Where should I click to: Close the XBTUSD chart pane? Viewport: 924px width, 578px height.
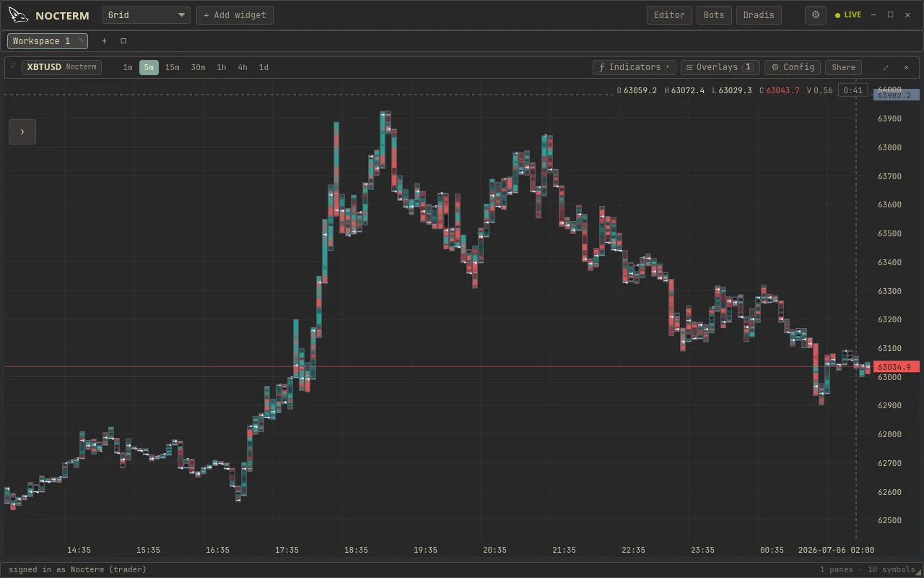[907, 67]
